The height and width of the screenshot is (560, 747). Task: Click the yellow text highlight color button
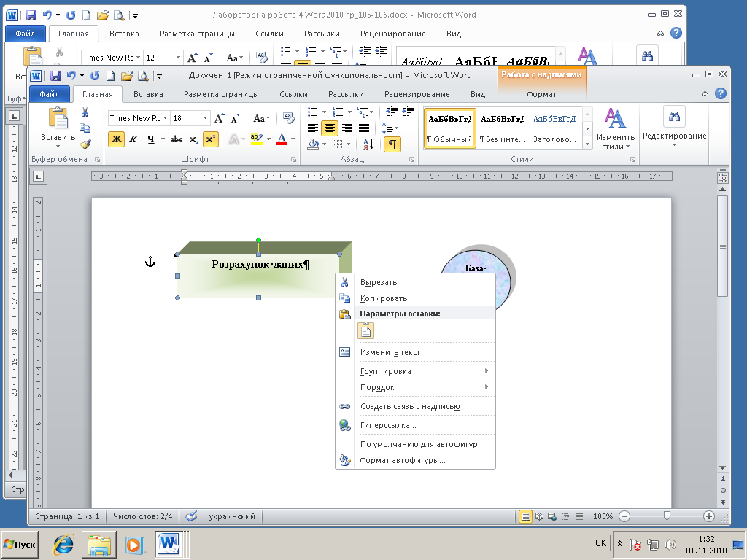click(x=257, y=139)
